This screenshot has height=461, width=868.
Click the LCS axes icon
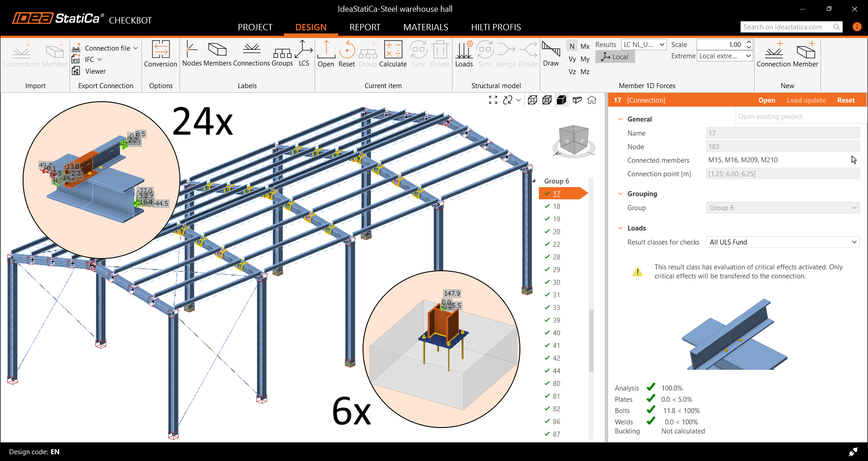pos(304,54)
